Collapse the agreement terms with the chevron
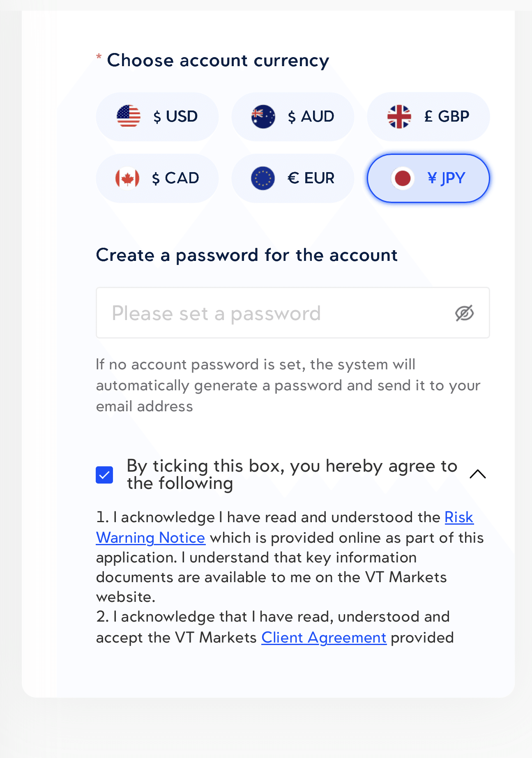Screen dimensions: 532x758 (477, 475)
